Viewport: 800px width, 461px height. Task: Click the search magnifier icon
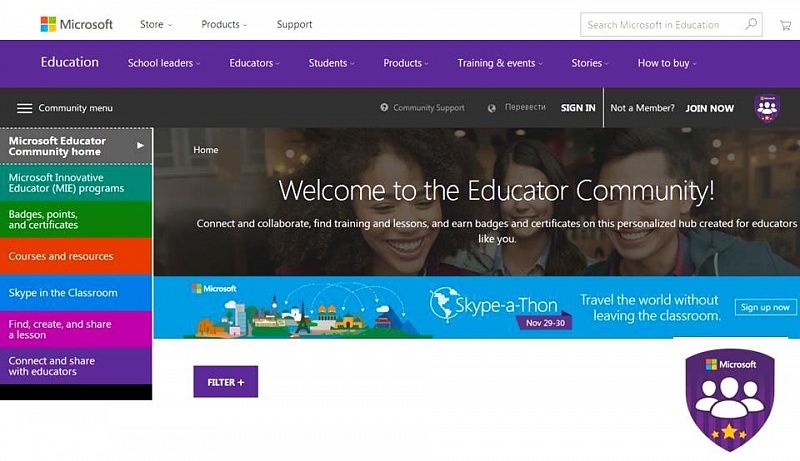[751, 24]
